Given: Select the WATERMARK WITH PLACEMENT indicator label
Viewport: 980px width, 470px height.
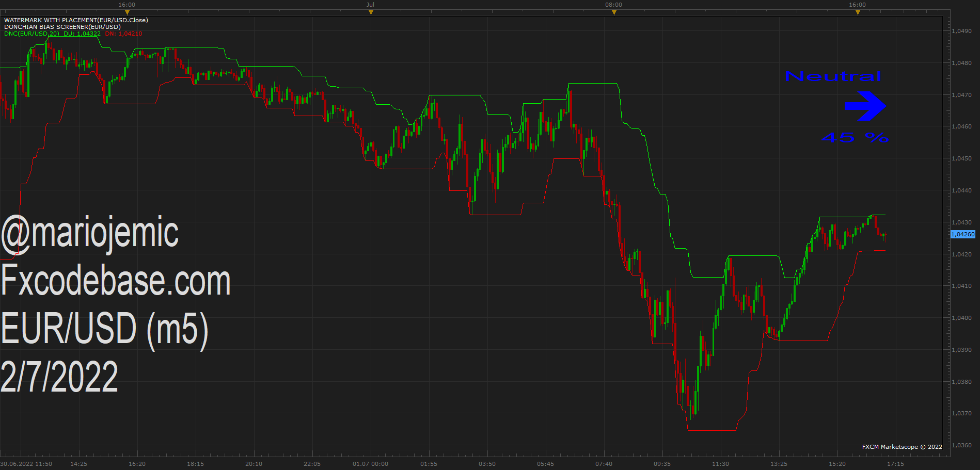Looking at the screenshot, I should click(76, 20).
